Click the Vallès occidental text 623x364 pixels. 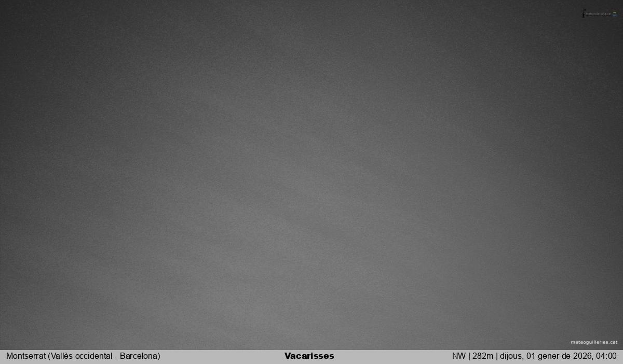click(x=81, y=356)
